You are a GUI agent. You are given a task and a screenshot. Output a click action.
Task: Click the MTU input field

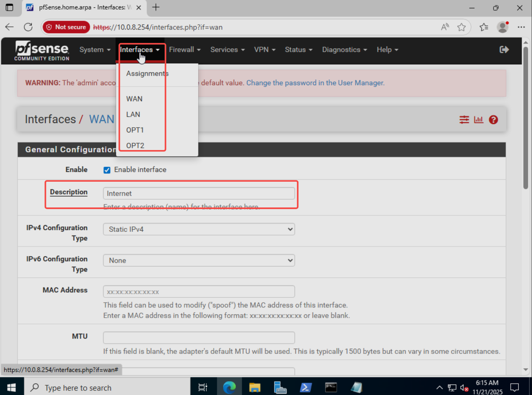tap(199, 338)
